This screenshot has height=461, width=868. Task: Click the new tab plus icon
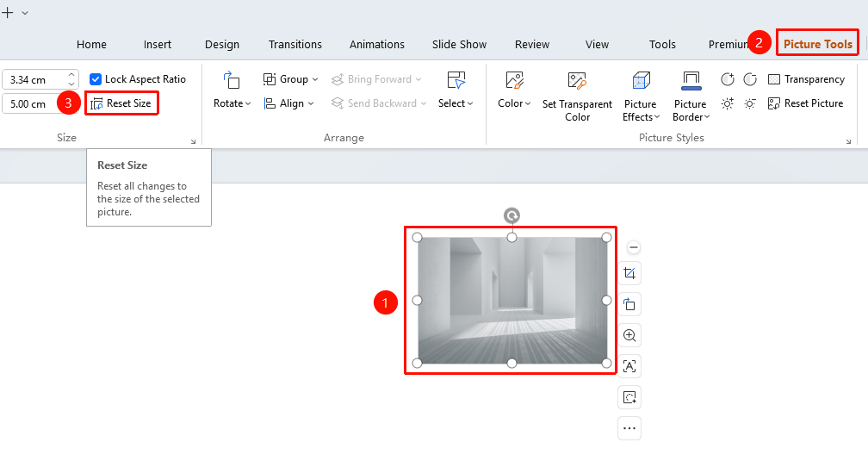[8, 12]
